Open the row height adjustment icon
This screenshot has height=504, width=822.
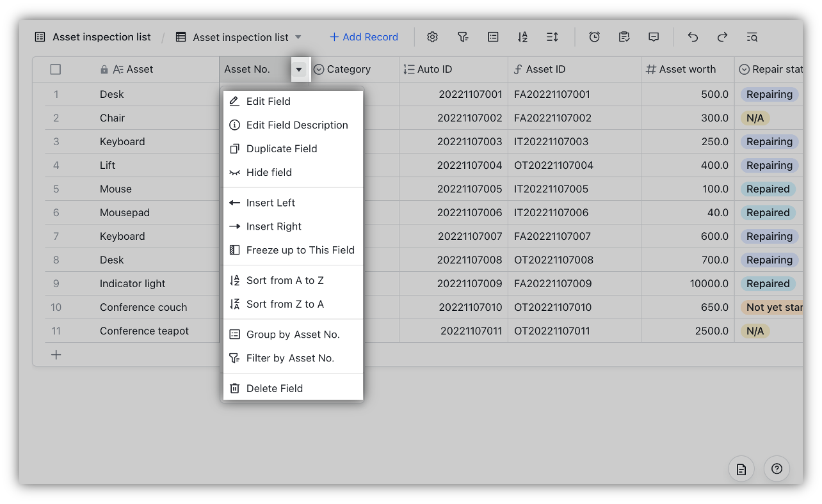click(x=552, y=36)
